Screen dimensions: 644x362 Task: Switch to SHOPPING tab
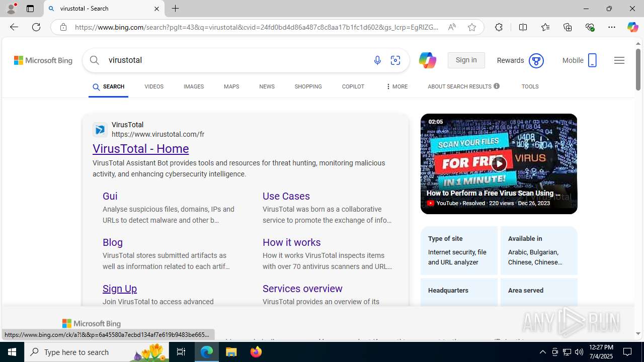308,86
